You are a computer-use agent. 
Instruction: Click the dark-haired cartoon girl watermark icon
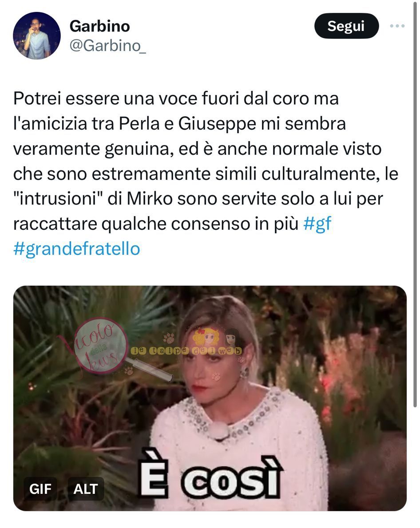[x=232, y=337]
